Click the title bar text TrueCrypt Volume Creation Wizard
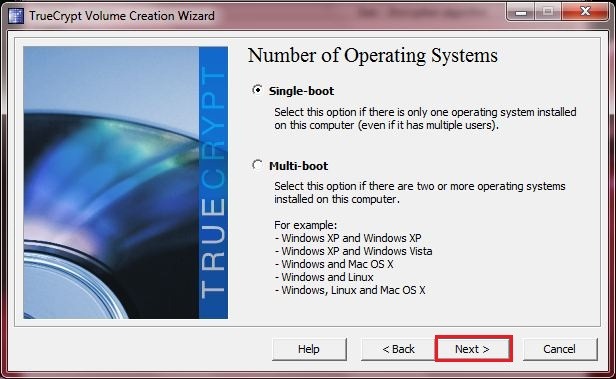 122,16
